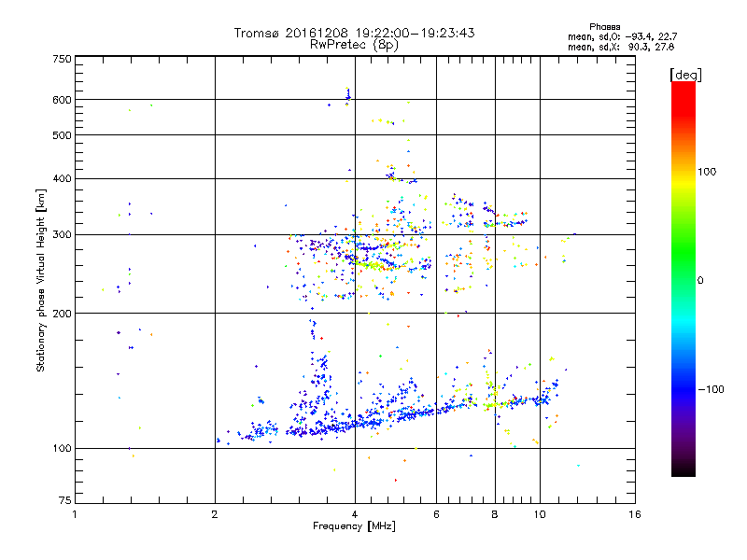
Task: Click the y-axis tick label "750"
Action: point(62,59)
